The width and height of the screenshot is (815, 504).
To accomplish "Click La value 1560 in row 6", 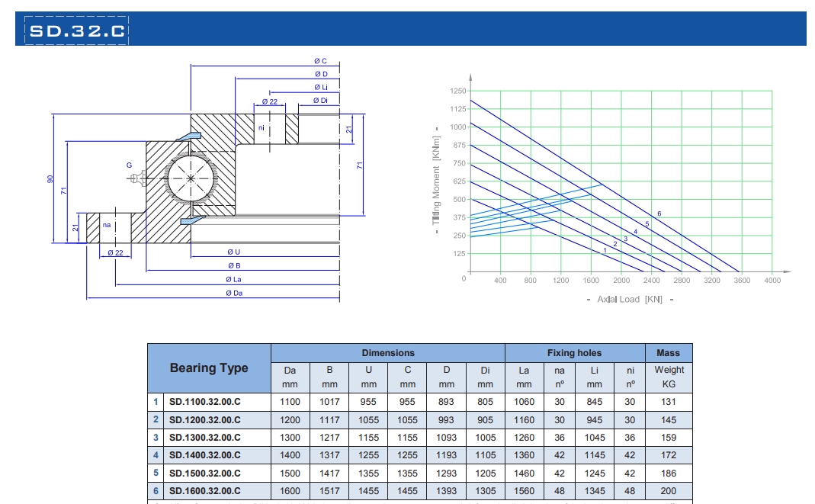I will pos(524,491).
